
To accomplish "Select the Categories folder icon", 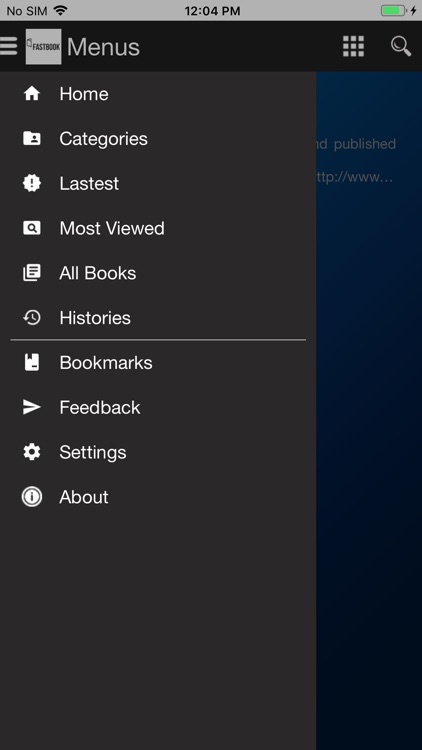I will (x=32, y=139).
